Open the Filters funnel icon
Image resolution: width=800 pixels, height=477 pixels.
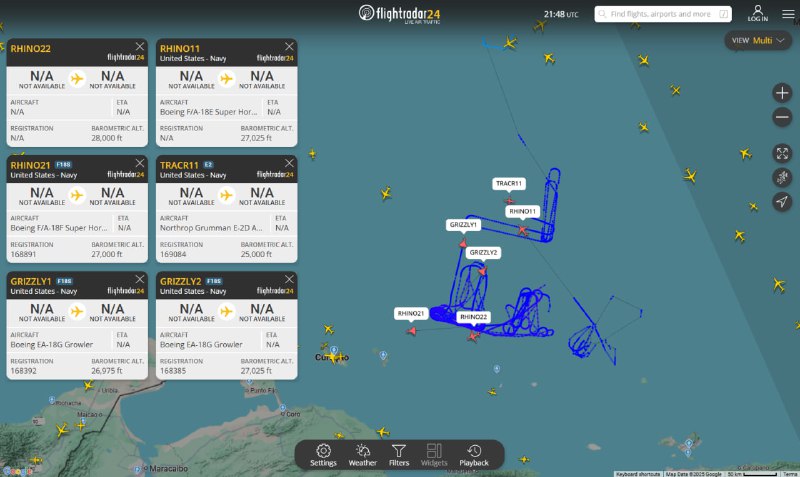(399, 455)
